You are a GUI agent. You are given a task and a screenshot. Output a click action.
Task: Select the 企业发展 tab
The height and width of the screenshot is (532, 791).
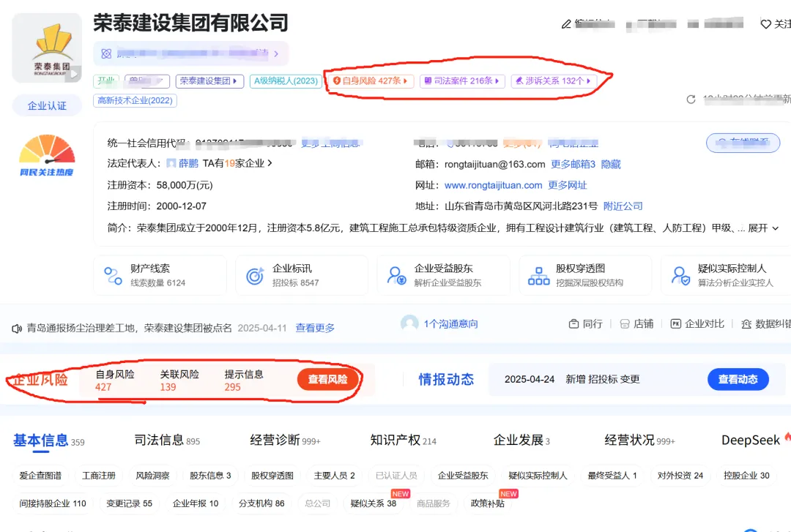pyautogui.click(x=521, y=441)
